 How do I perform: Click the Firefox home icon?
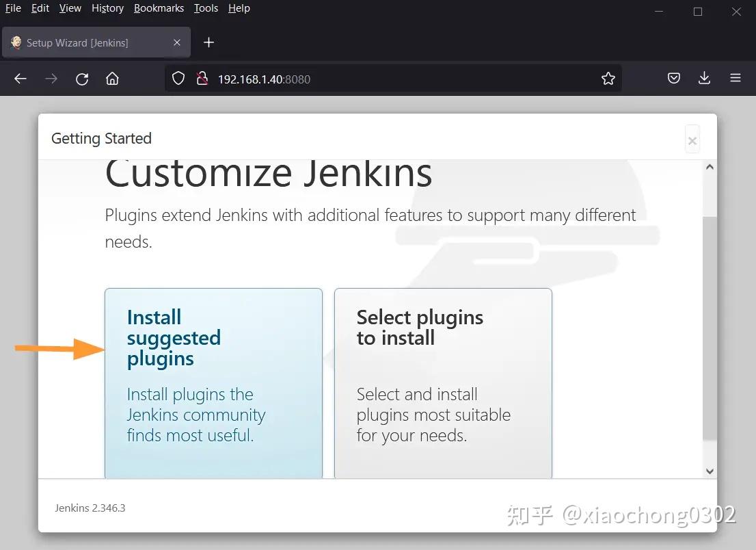[x=113, y=78]
